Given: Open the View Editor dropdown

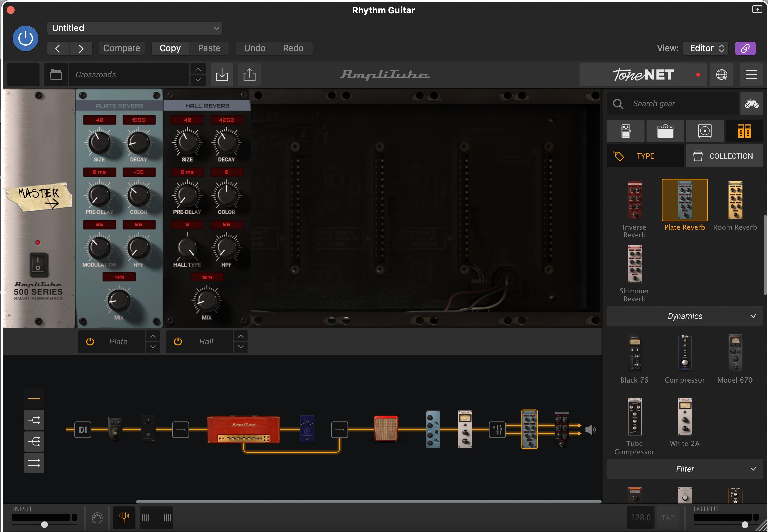Looking at the screenshot, I should click(706, 48).
